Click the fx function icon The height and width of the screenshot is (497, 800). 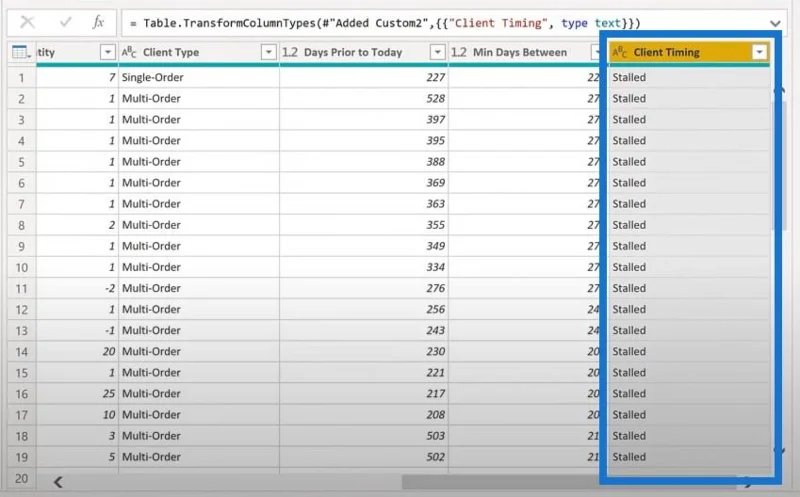coord(98,22)
